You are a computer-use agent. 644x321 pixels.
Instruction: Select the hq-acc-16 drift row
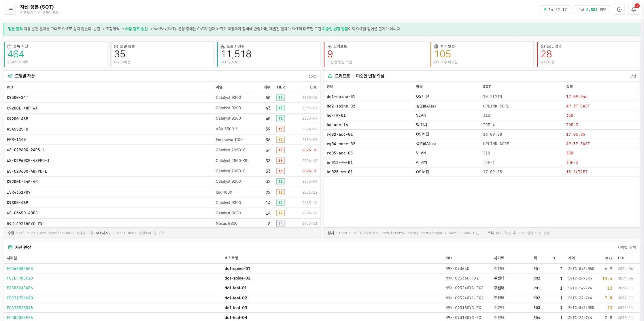pos(482,125)
